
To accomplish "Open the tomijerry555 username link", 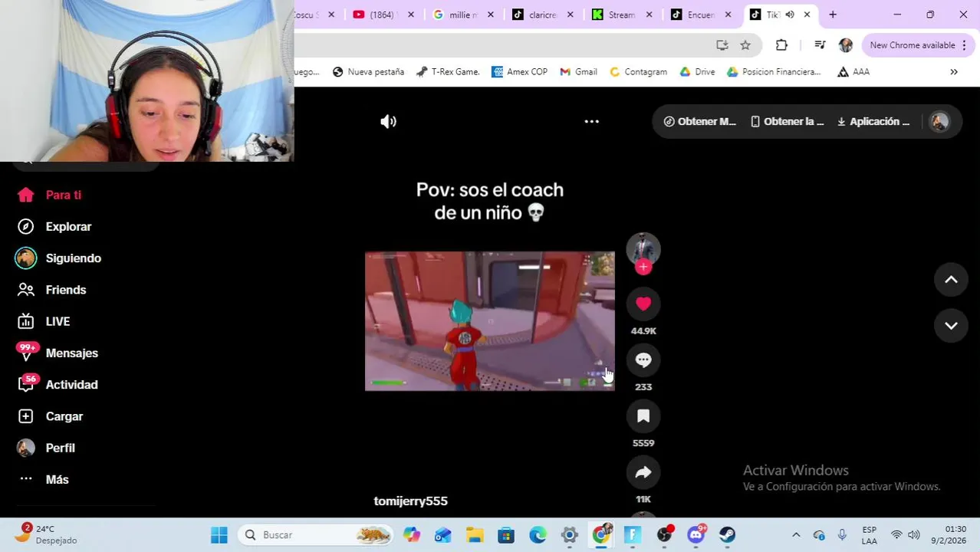I will click(410, 501).
